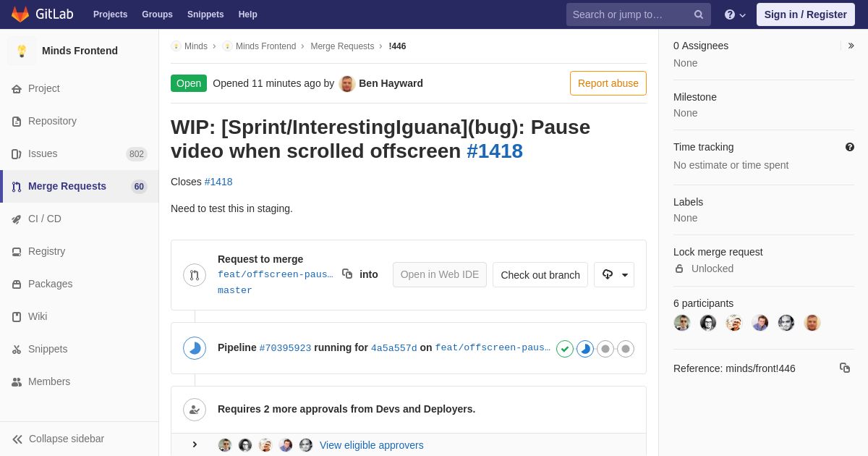
Task: Click the third pipeline stage icon
Action: (x=605, y=349)
